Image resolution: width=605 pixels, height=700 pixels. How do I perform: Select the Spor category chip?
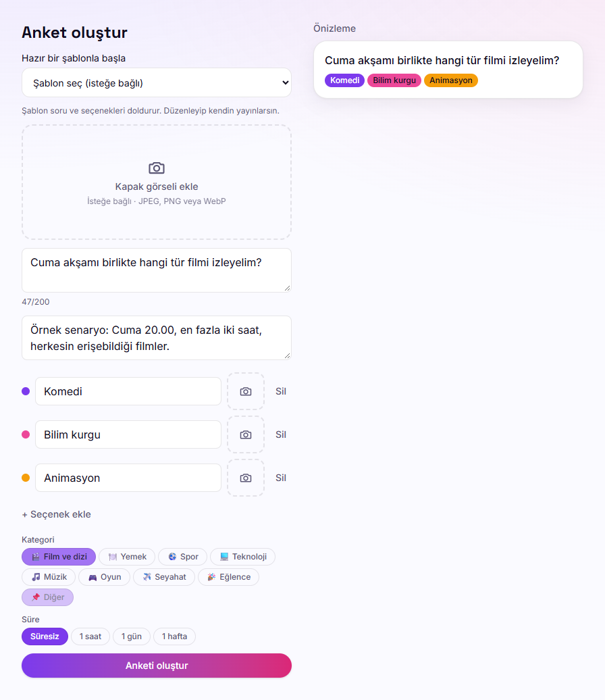click(183, 557)
